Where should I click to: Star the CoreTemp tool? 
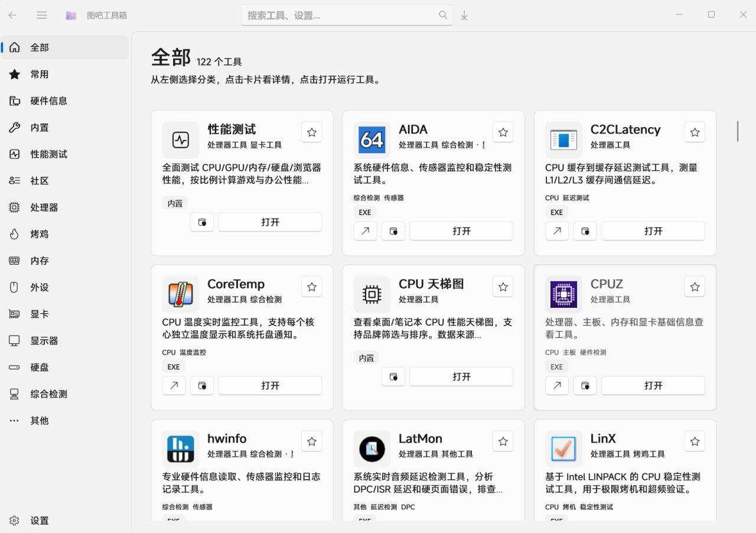pyautogui.click(x=312, y=287)
